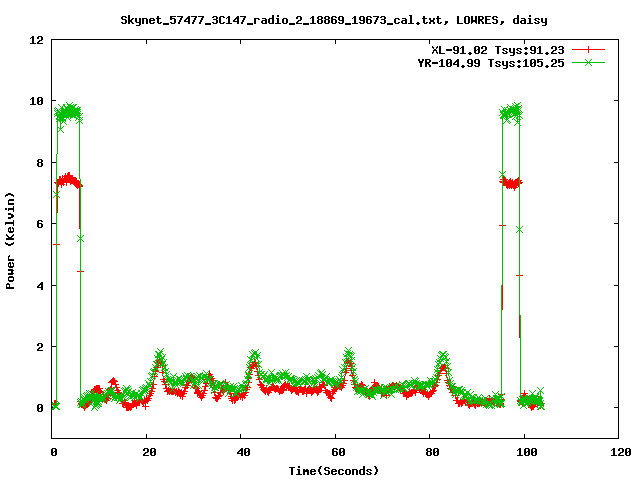Click the x-axis tick label 60
640x480 pixels.
coord(338,452)
